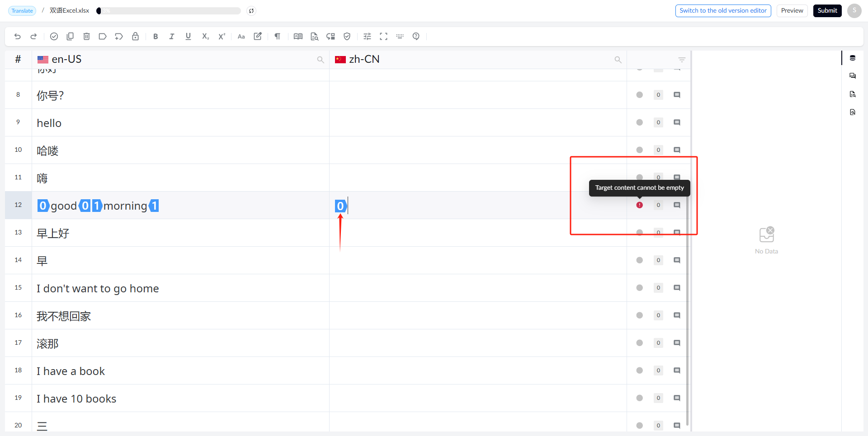Screen dimensions: 868x436
Task: Click the edit pencil icon in toolbar
Action: (258, 36)
